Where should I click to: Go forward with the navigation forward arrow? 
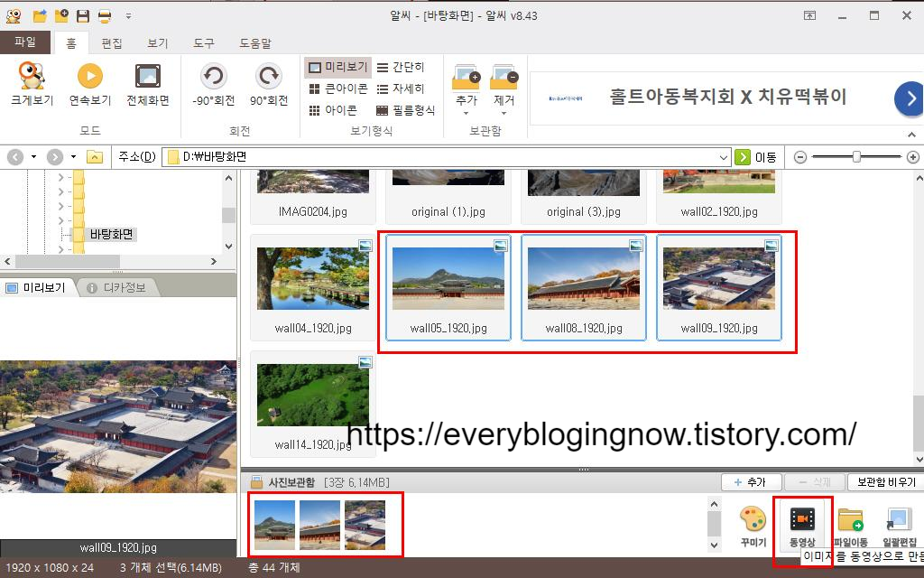coord(55,157)
